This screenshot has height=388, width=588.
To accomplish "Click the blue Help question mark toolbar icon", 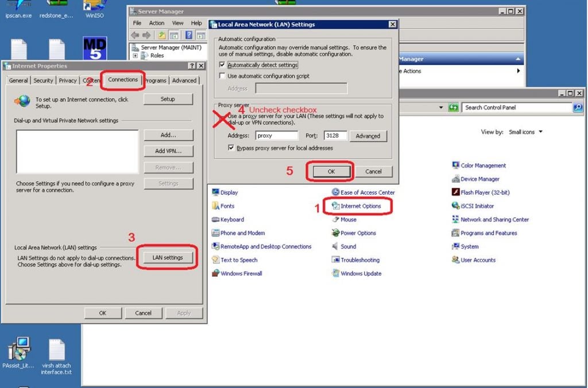I will click(x=189, y=35).
